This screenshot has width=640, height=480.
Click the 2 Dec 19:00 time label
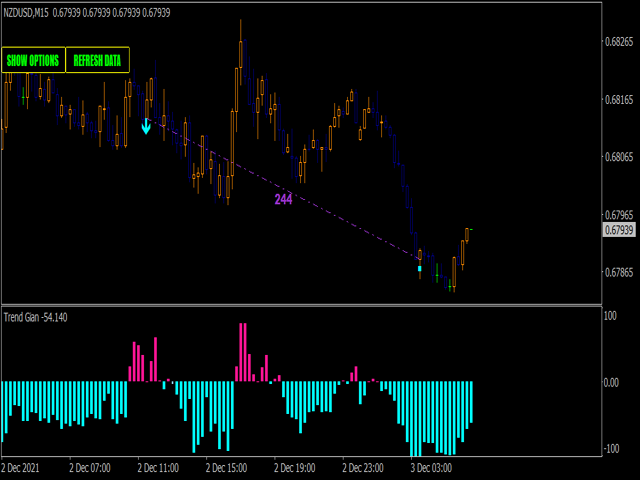(294, 468)
